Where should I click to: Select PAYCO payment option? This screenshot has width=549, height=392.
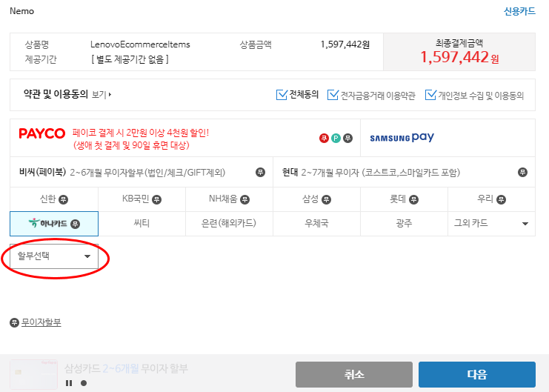(x=185, y=138)
